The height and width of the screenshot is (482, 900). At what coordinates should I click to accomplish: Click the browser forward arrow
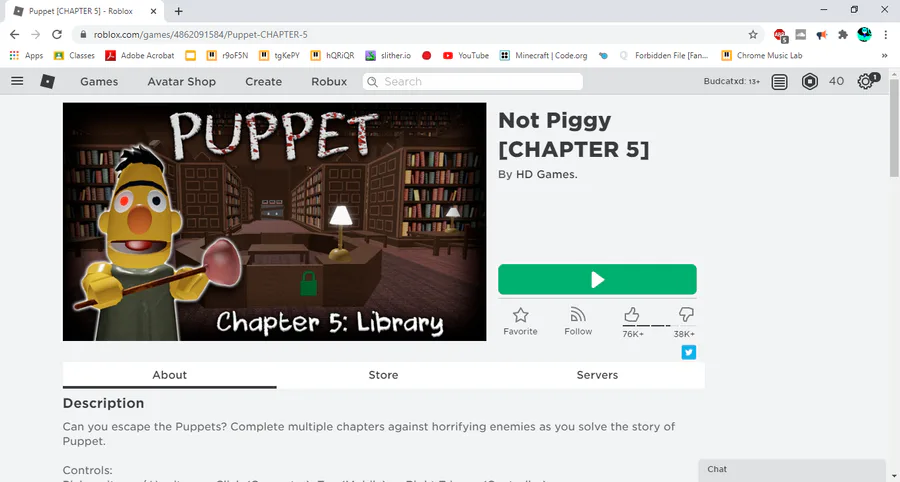click(x=36, y=34)
